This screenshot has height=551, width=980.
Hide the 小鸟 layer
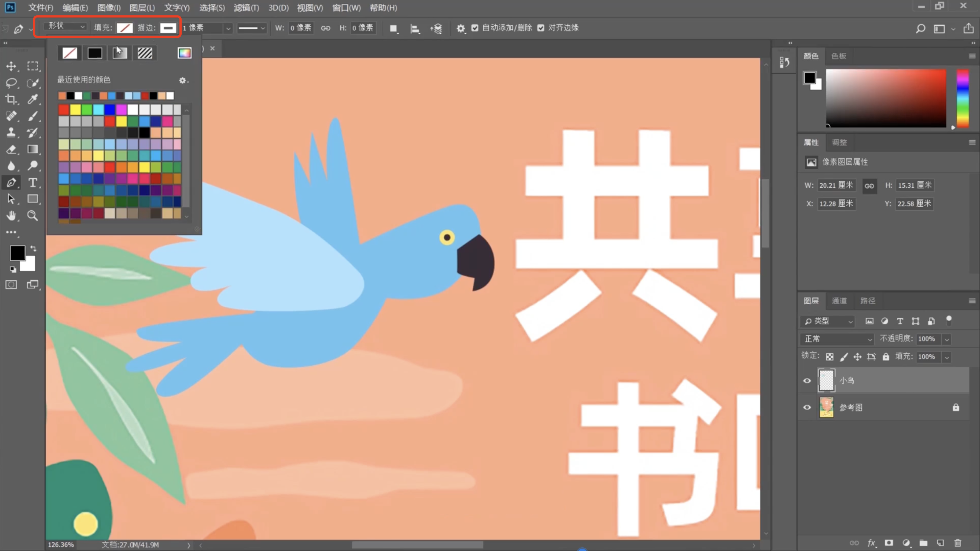click(806, 380)
